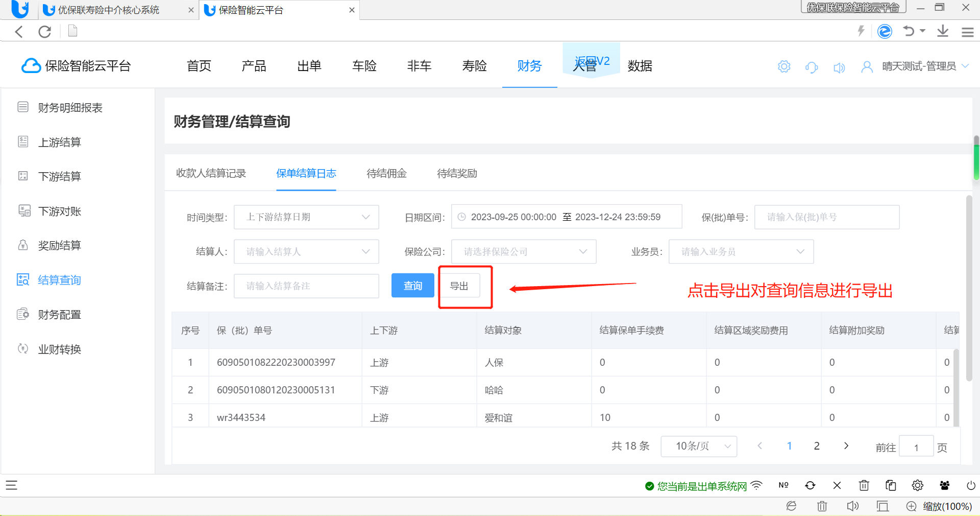Open 业财转换 in the sidebar
980x516 pixels.
60,349
